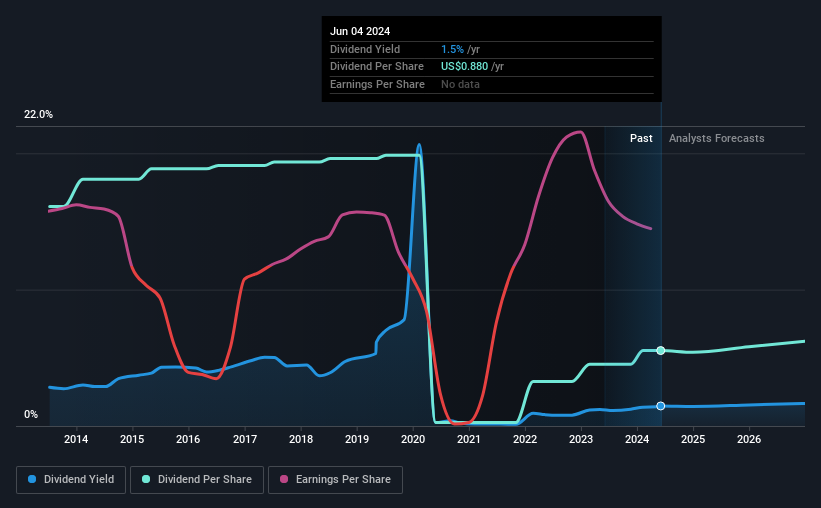Click the 'Jun 04 2024' tooltip date
821x508 pixels.
360,31
